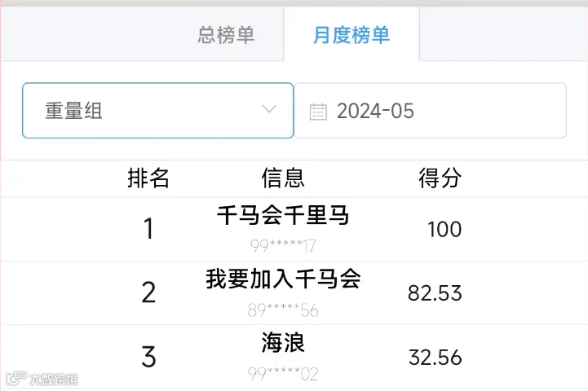Click the masked ID 89*****56

coord(283,310)
